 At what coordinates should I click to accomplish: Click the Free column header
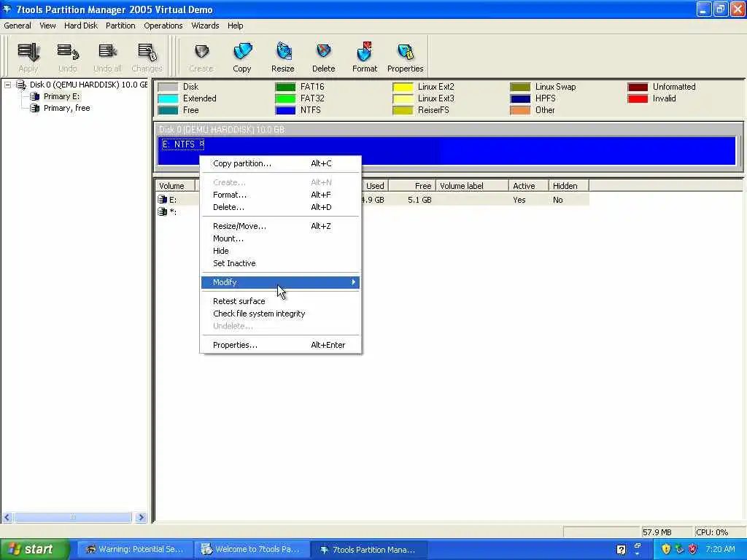click(411, 186)
